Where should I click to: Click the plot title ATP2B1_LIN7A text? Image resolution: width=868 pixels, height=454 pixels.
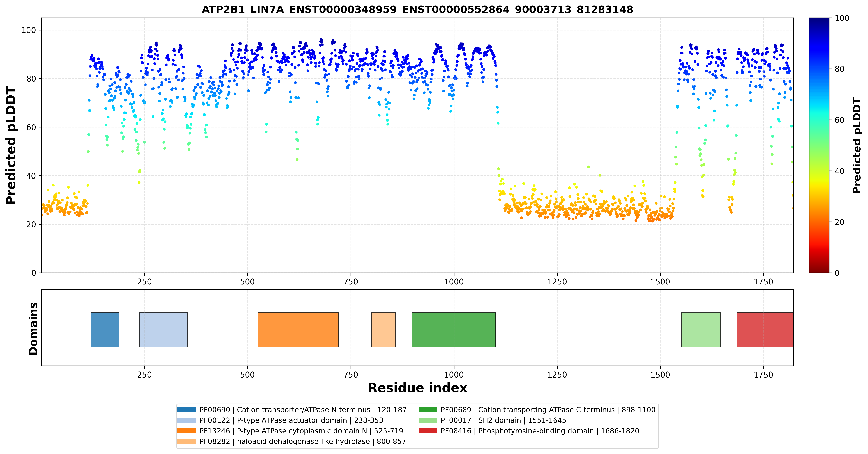(x=418, y=9)
